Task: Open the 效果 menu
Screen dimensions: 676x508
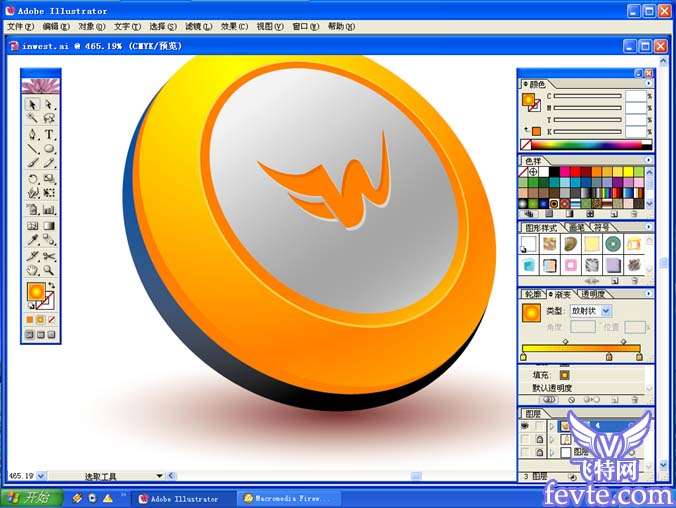Action: [234, 27]
